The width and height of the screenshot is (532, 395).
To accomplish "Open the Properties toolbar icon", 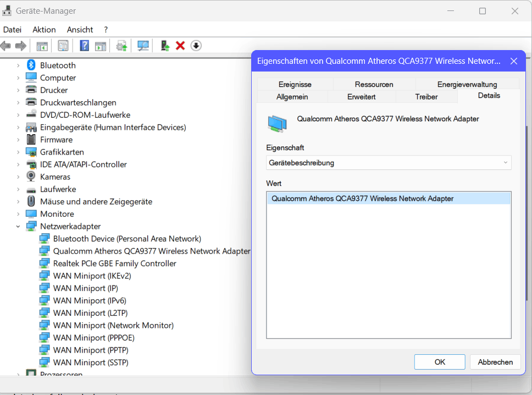I will tap(63, 46).
